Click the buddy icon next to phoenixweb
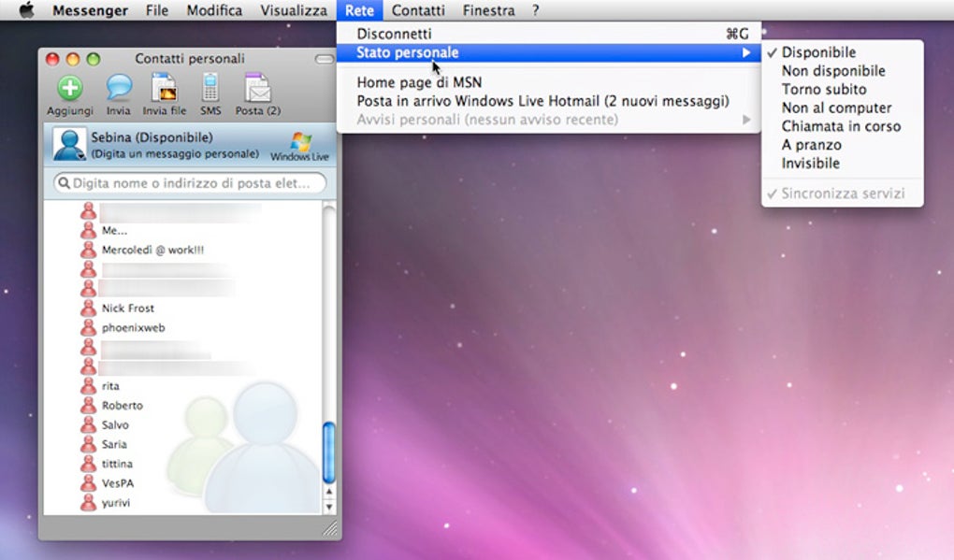954x560 pixels. [89, 327]
